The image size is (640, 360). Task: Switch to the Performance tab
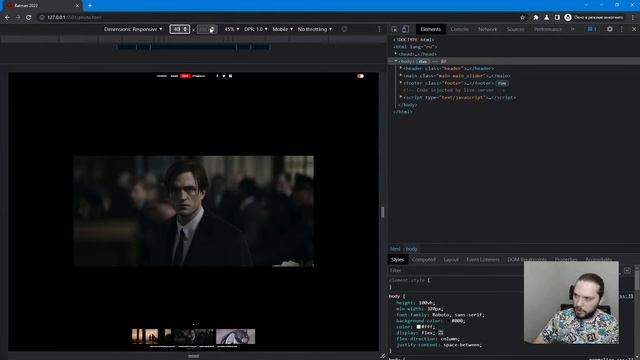click(548, 29)
